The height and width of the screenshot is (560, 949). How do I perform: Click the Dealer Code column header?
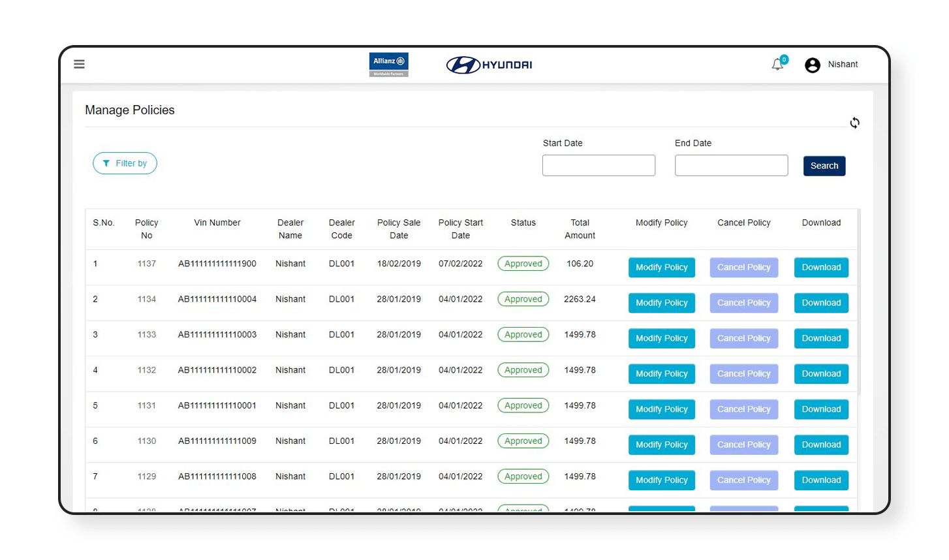[342, 229]
